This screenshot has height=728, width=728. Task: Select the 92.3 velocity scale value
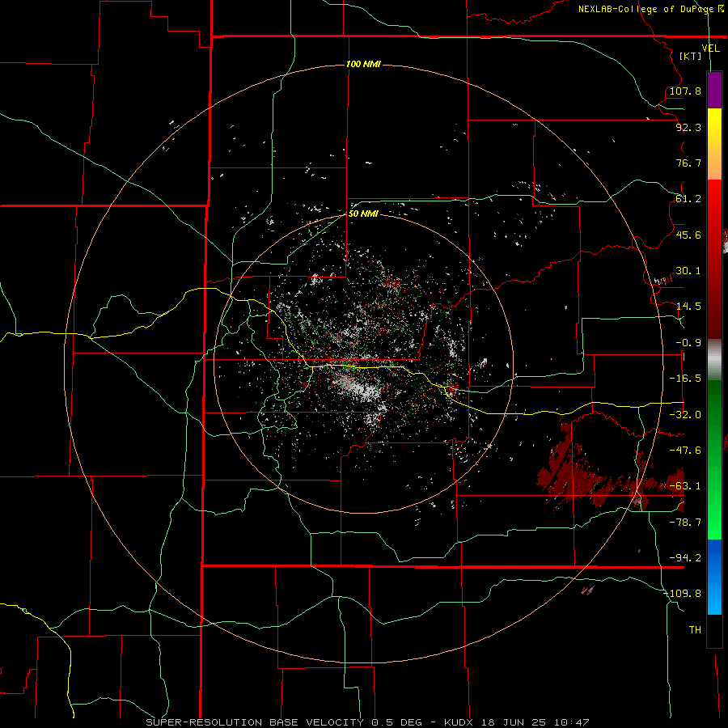pos(688,127)
